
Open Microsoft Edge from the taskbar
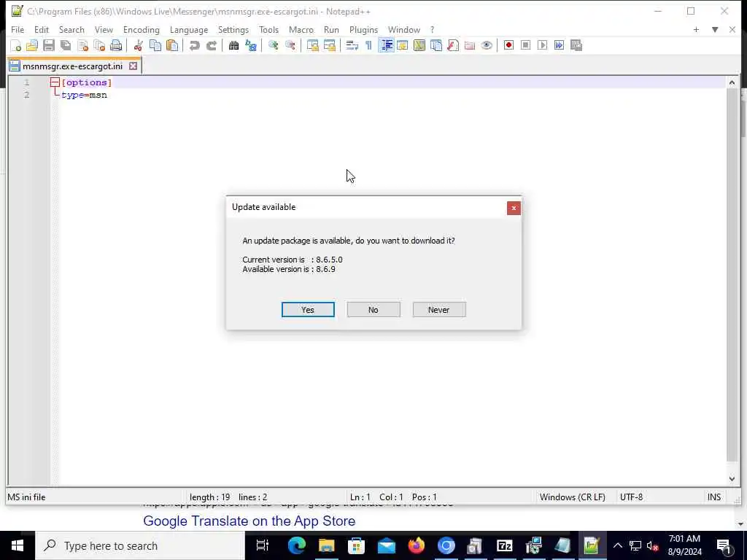[296, 545]
